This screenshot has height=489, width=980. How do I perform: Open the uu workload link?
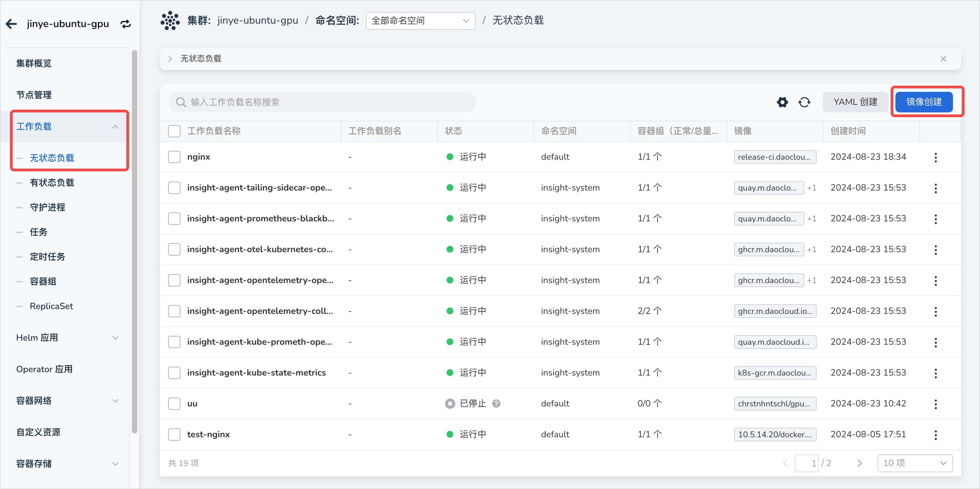point(192,404)
